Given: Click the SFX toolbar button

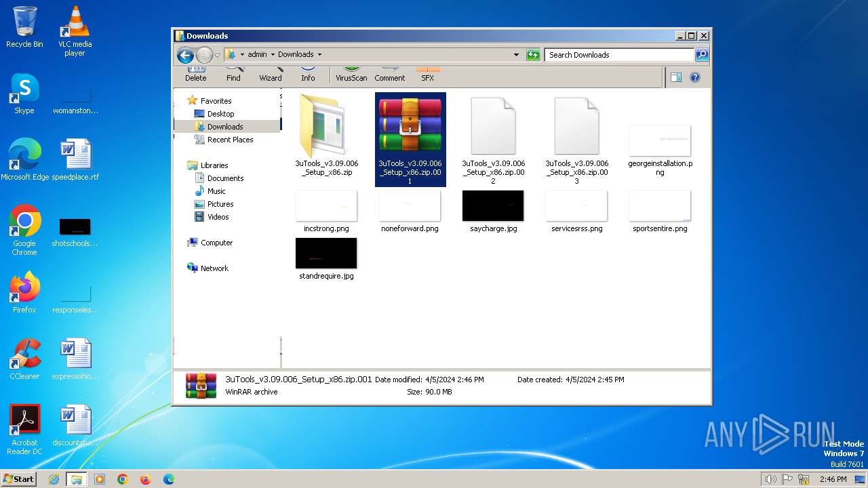Looking at the screenshot, I should (x=427, y=75).
